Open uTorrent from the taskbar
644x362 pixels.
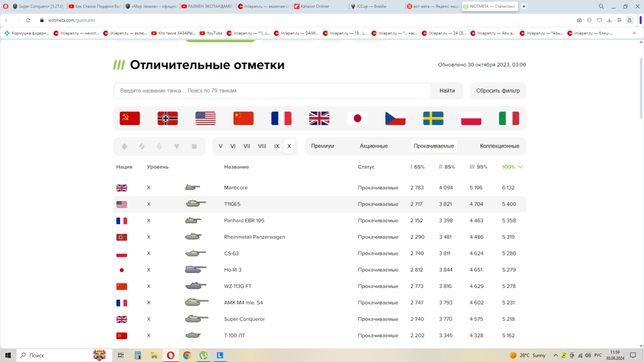[203, 355]
